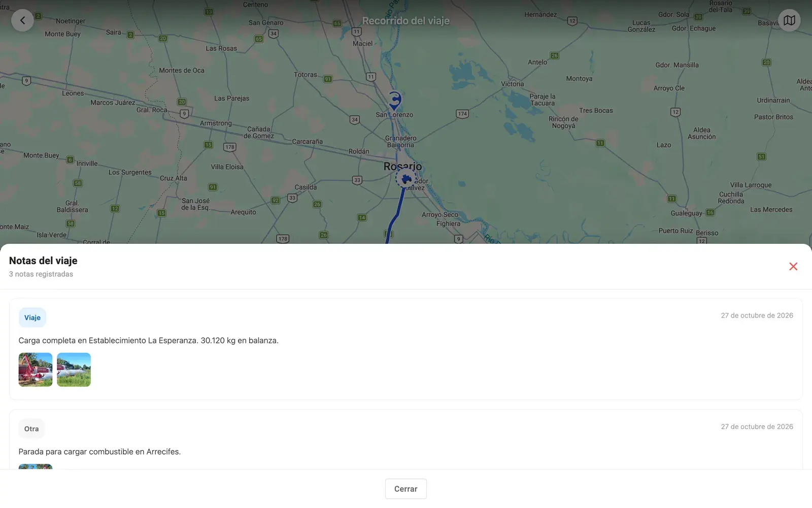This screenshot has height=508, width=812.
Task: Click the Los Surgentes label on the map
Action: pos(130,173)
